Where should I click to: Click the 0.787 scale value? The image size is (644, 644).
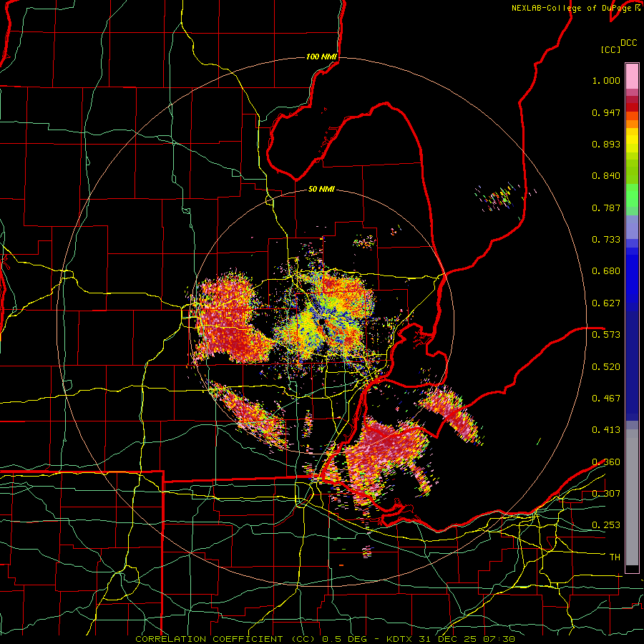606,208
